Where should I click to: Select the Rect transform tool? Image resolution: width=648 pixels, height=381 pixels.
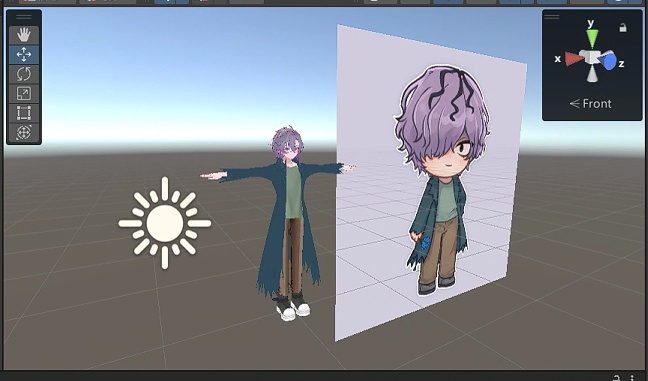point(24,113)
